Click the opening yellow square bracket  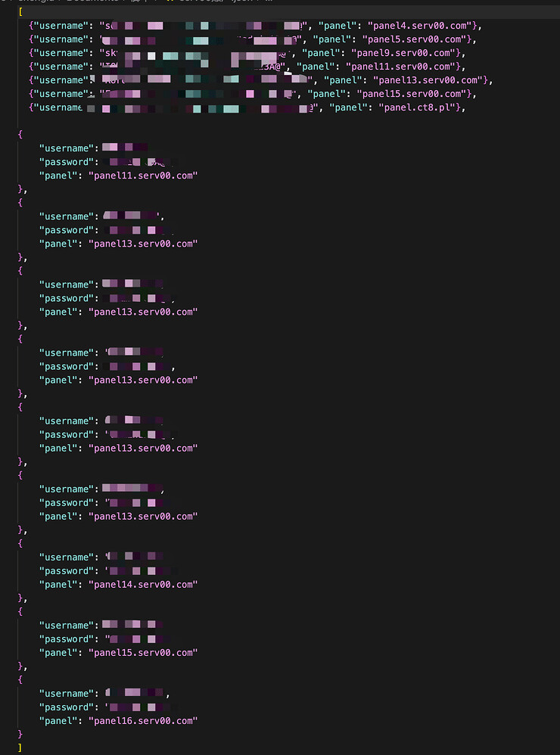pos(20,12)
